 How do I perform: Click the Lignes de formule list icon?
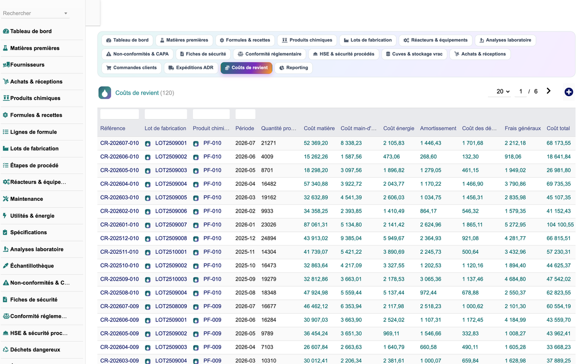pos(6,132)
